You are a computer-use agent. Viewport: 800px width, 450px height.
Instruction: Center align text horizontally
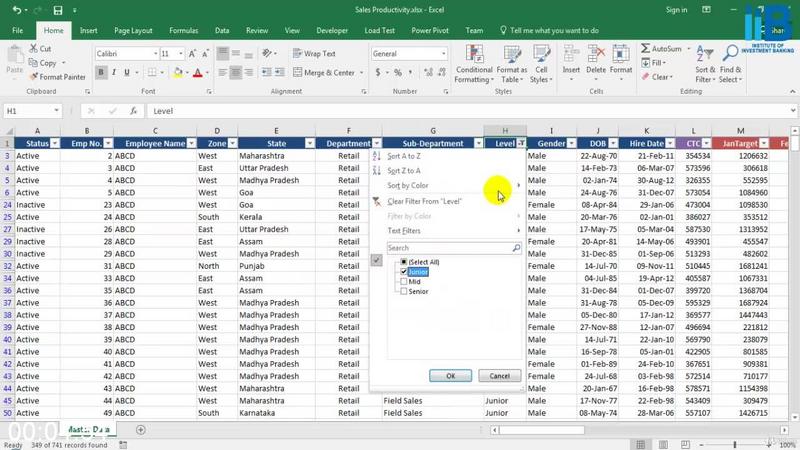(x=236, y=72)
